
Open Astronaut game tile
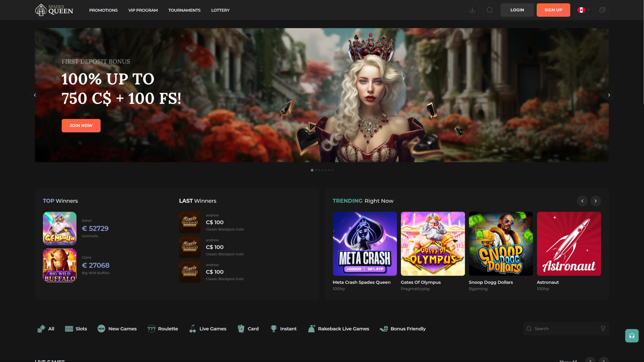point(569,244)
